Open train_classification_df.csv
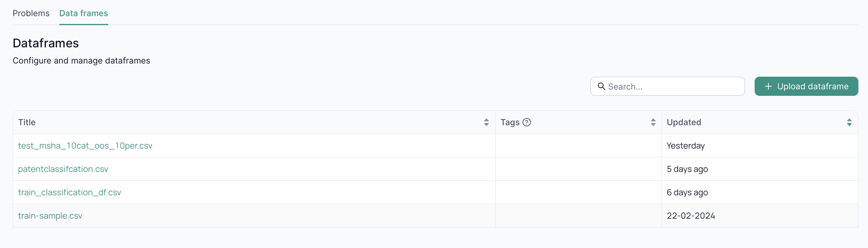This screenshot has height=248, width=868. tap(69, 192)
